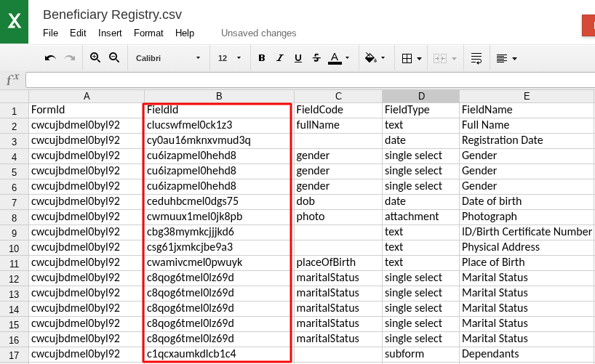The width and height of the screenshot is (595, 364).
Task: Apply strikethrough formatting
Action: click(316, 58)
